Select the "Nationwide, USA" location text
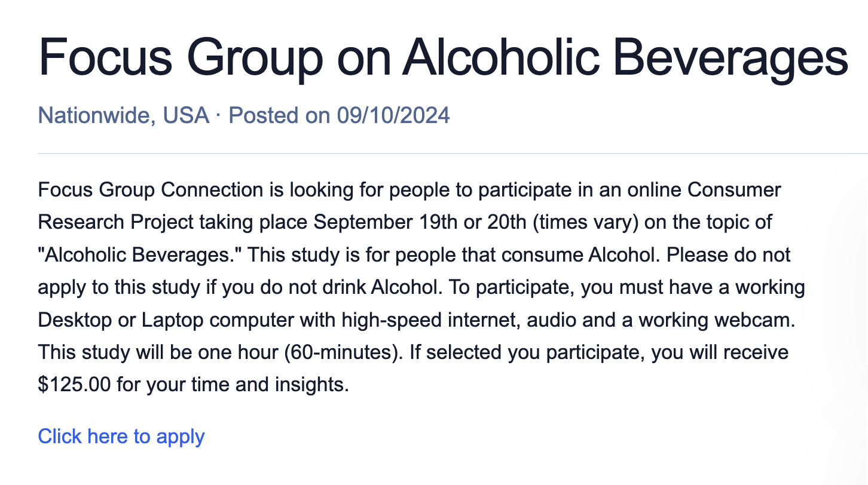868x485 pixels. pyautogui.click(x=124, y=115)
